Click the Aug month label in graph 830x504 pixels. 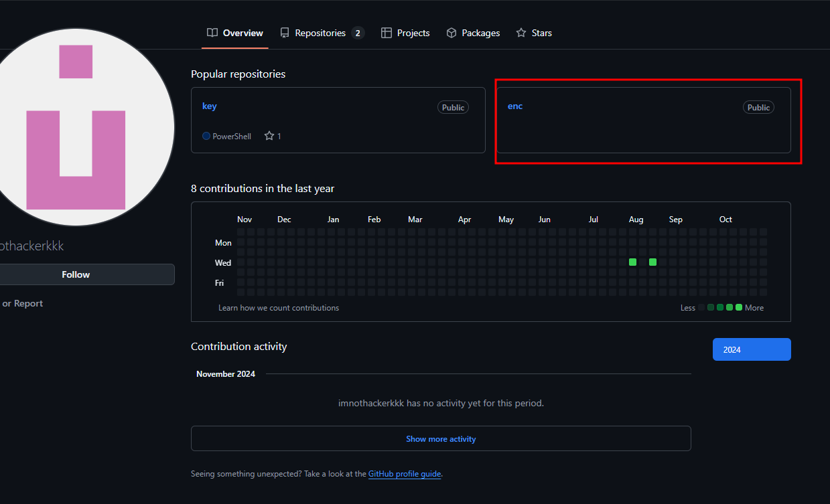click(x=636, y=220)
